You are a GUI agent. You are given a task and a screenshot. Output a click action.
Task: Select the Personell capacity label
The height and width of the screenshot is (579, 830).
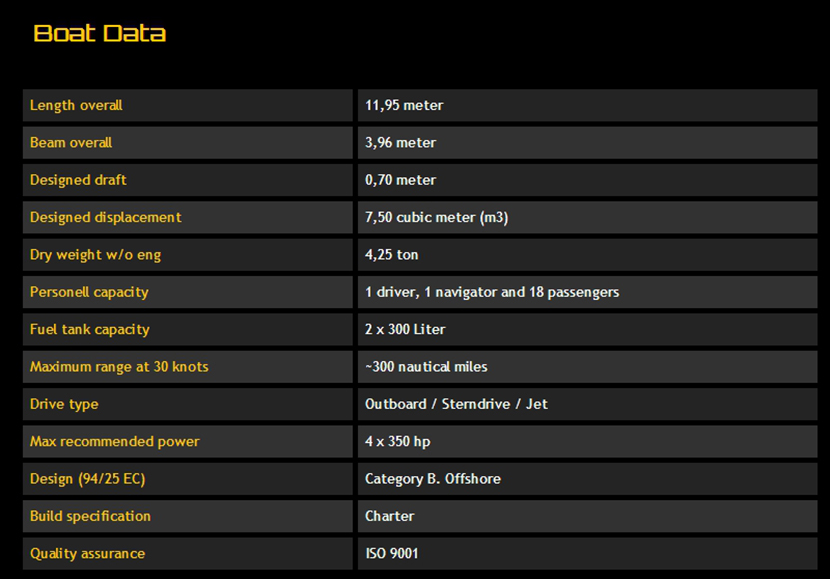(x=89, y=292)
